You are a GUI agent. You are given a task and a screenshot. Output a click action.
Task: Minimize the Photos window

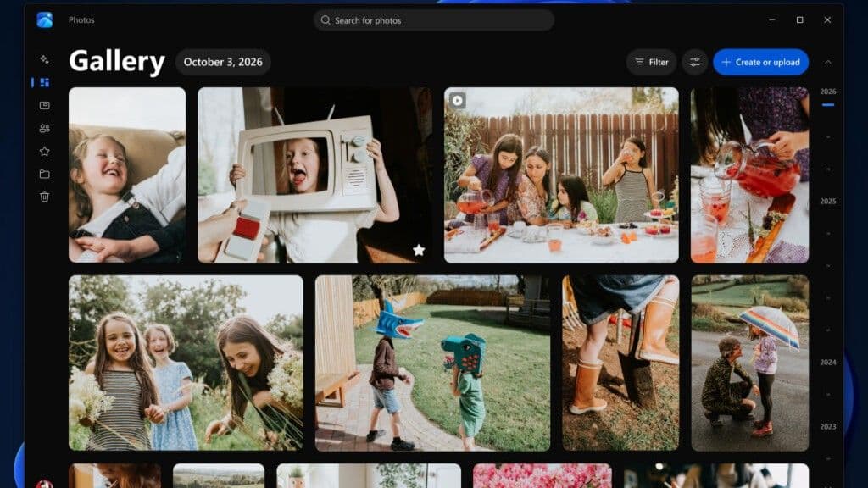click(771, 20)
